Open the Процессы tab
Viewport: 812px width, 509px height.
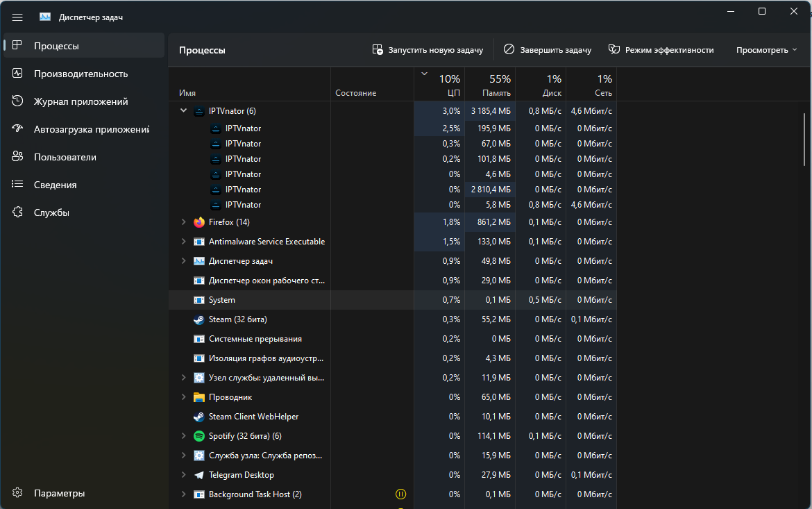click(84, 46)
